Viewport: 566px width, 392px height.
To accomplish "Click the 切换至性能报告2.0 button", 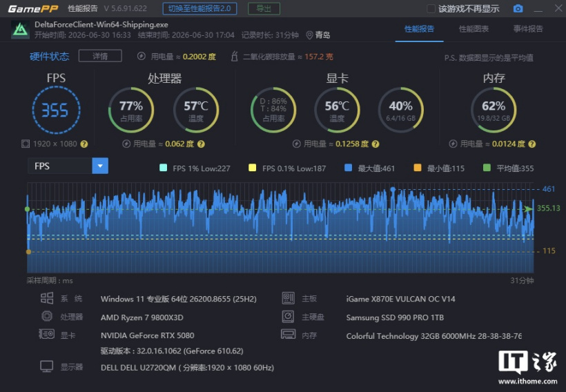I will click(199, 9).
